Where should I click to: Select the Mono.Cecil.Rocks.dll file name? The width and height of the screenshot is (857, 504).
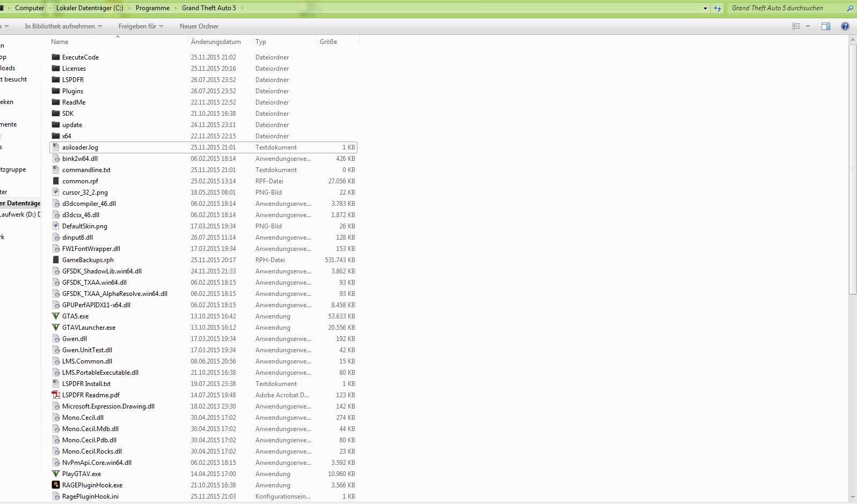92,451
